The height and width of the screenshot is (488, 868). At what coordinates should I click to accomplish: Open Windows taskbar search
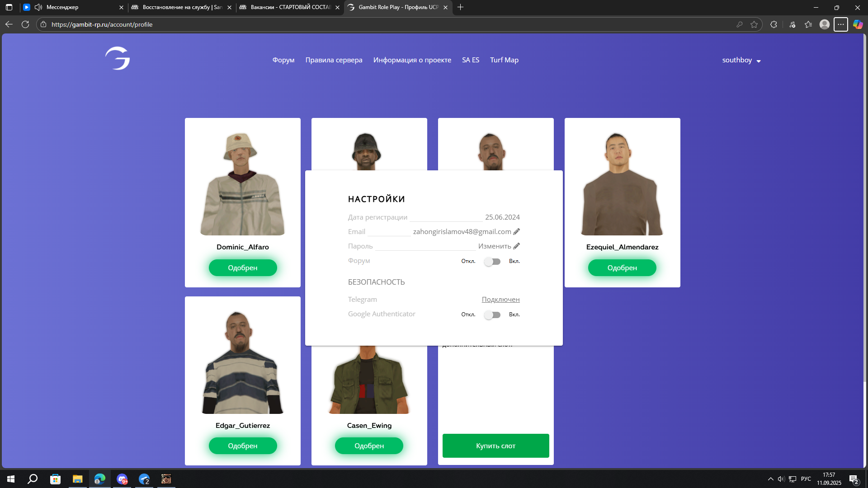[x=33, y=479]
